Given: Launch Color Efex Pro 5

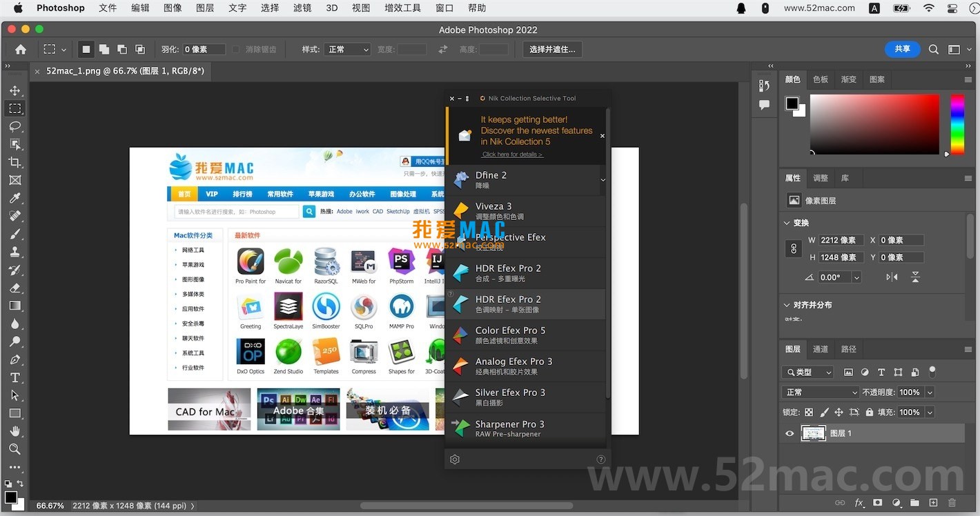Looking at the screenshot, I should click(525, 335).
